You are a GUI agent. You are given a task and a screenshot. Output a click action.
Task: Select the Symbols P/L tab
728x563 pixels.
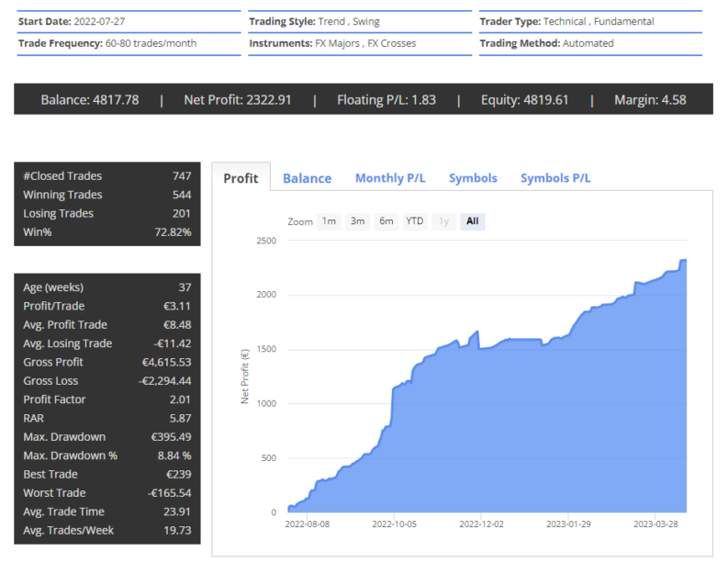(x=555, y=178)
